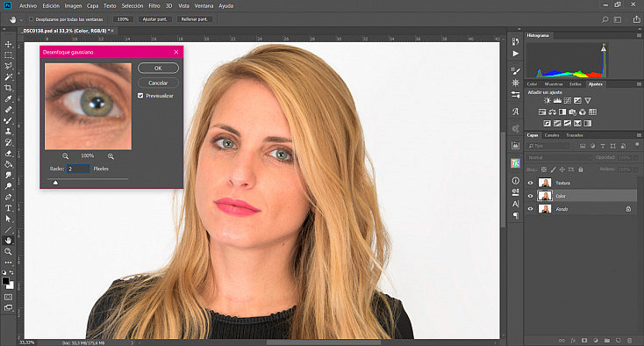Open the blend mode Normal dropdown
The width and height of the screenshot is (644, 346).
pyautogui.click(x=560, y=157)
